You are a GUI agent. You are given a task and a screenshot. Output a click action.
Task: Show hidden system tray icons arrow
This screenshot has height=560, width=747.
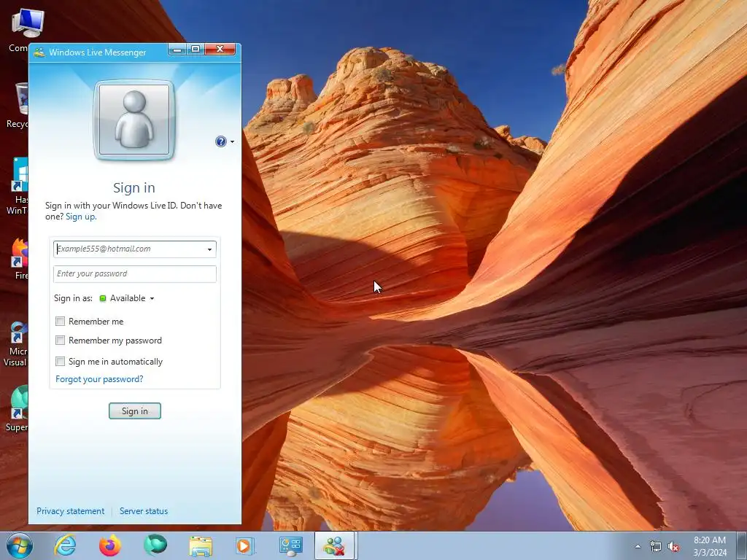(x=638, y=546)
